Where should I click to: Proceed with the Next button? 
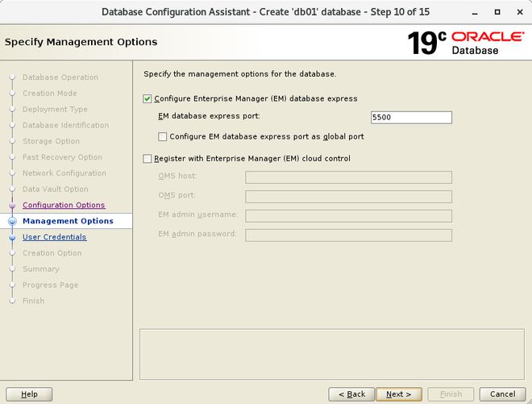point(399,394)
